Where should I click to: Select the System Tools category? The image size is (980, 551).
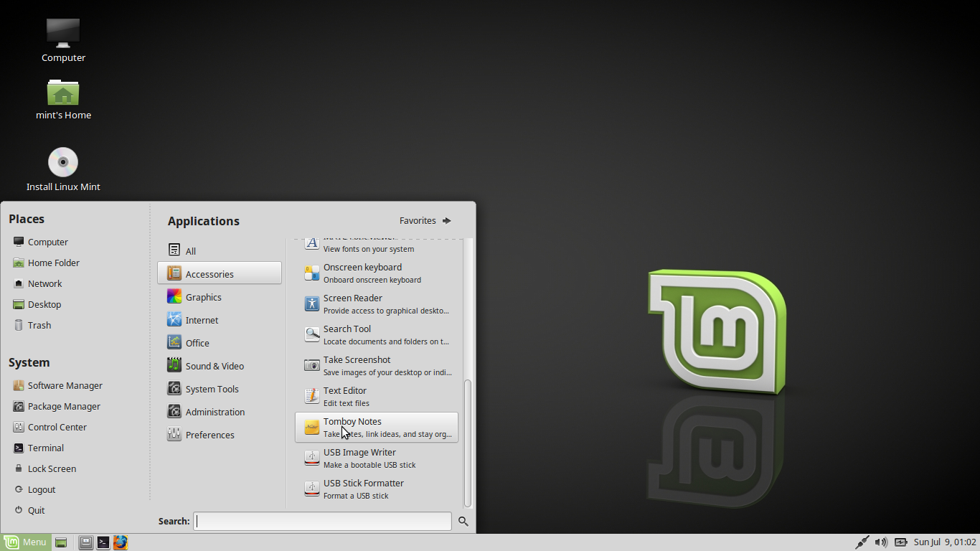220,388
